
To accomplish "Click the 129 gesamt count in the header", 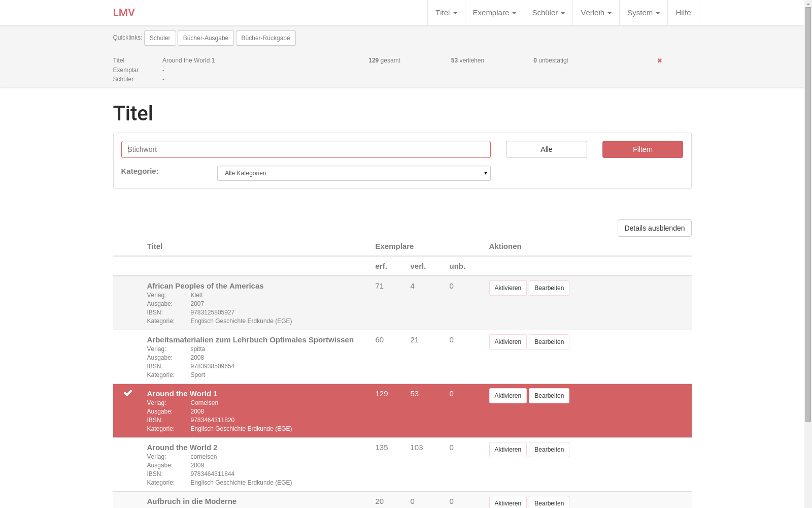I will pyautogui.click(x=384, y=60).
